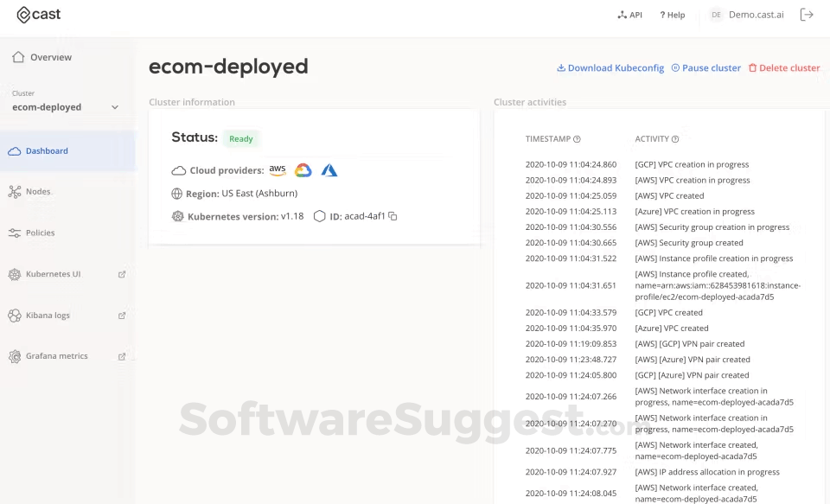Click the ACTIVITY column help icon
830x504 pixels.
[676, 139]
